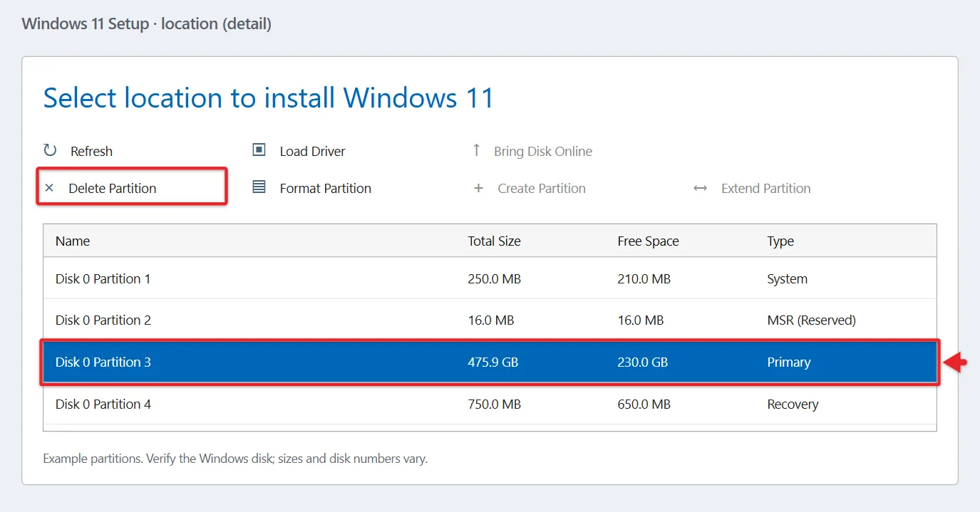Click the Refresh text label

(x=91, y=151)
